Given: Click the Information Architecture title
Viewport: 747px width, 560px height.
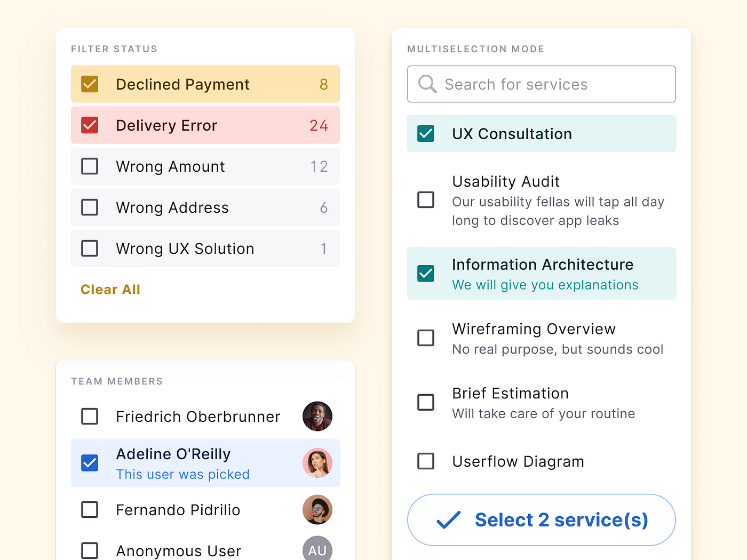Looking at the screenshot, I should [x=543, y=265].
